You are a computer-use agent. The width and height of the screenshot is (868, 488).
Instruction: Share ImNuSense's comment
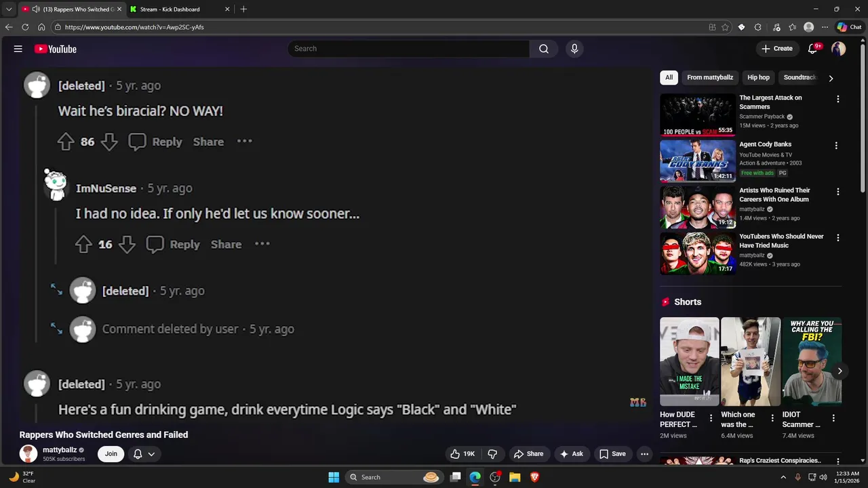coord(226,245)
